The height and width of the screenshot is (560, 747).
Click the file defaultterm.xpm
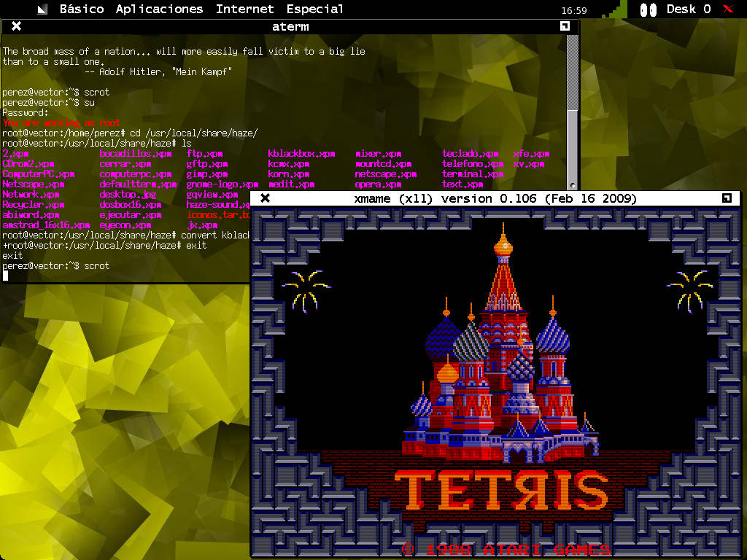pyautogui.click(x=138, y=184)
